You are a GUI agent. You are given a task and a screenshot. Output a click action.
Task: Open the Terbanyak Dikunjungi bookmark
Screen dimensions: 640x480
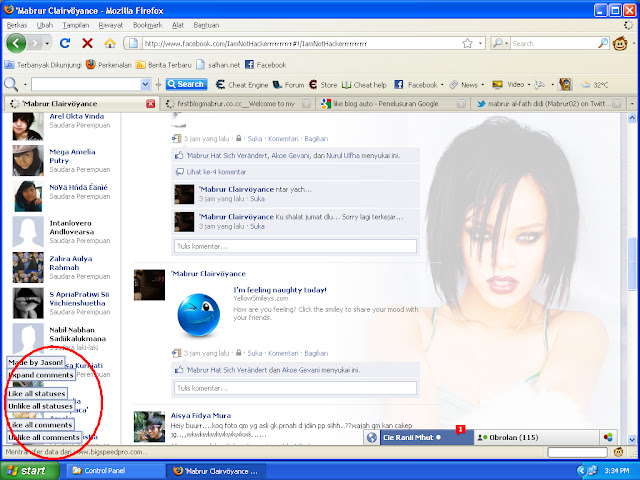[x=43, y=65]
